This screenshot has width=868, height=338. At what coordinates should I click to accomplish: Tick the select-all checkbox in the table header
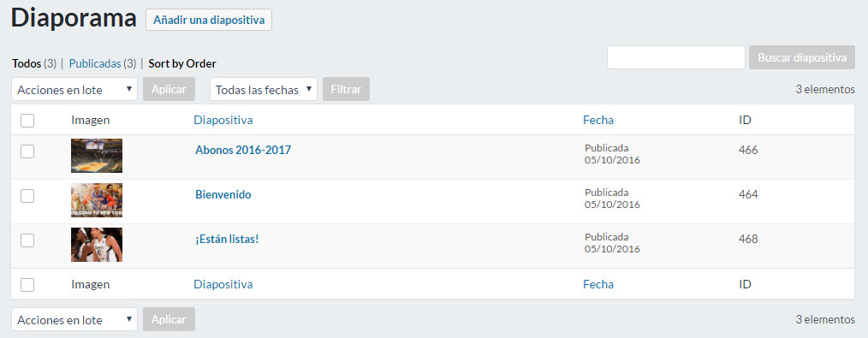click(x=27, y=120)
